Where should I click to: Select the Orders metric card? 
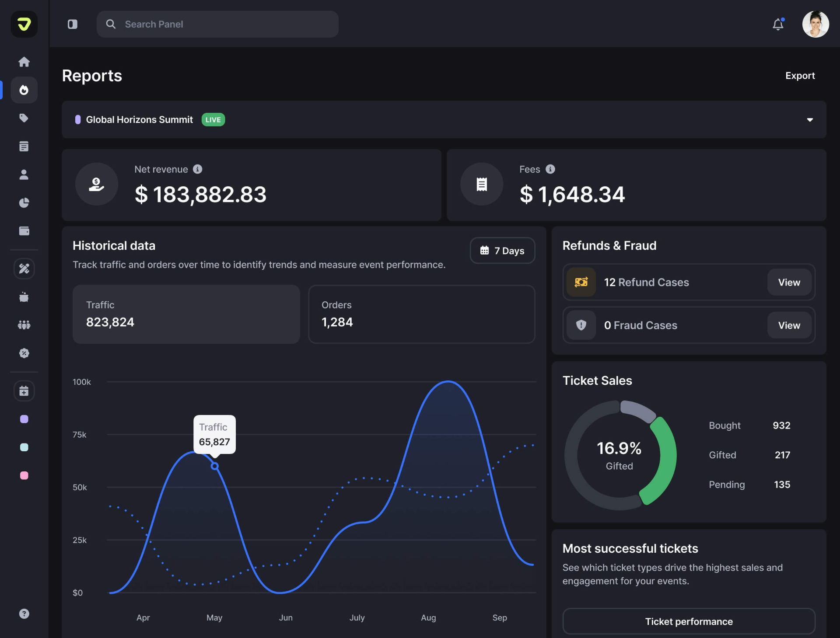(x=421, y=314)
